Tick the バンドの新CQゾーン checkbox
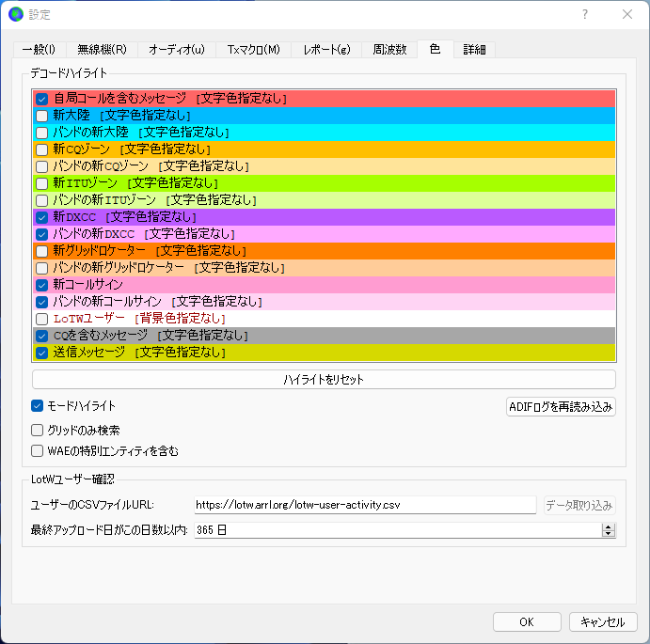The image size is (650, 644). 42,166
